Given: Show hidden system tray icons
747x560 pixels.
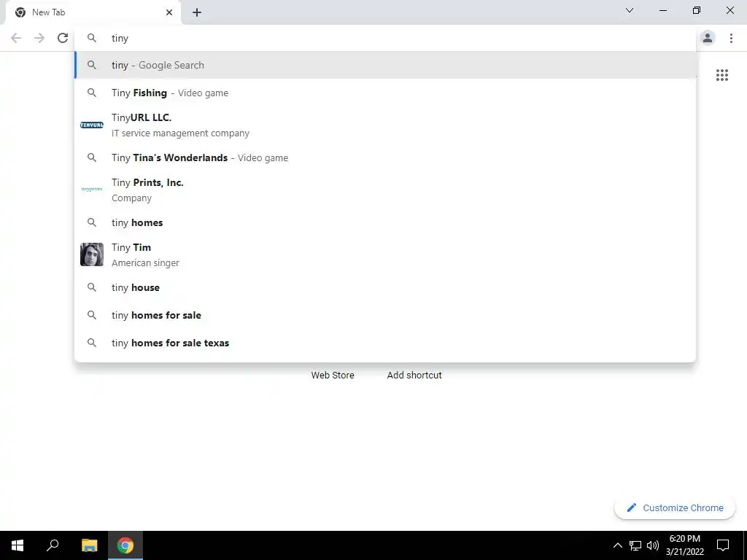Looking at the screenshot, I should click(x=617, y=545).
